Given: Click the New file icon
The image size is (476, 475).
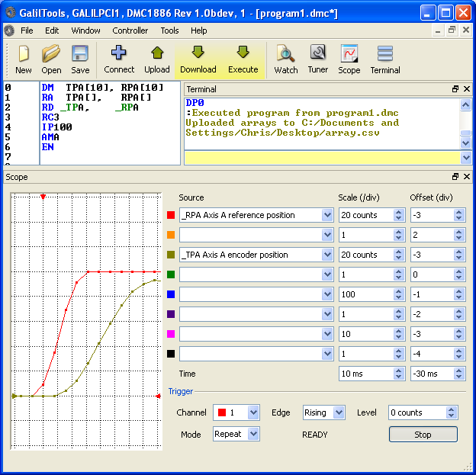Looking at the screenshot, I should (x=24, y=59).
